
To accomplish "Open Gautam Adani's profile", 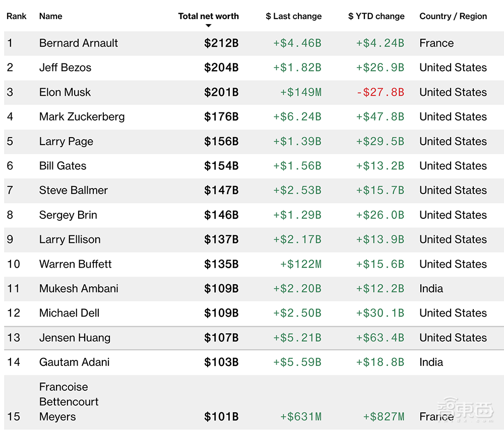I will (74, 362).
